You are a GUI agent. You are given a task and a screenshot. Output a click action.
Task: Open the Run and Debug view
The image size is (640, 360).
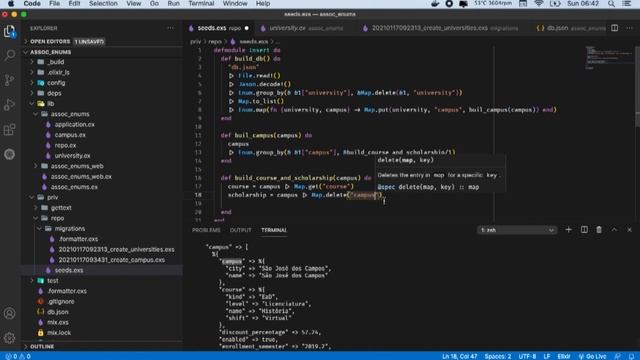coord(9,104)
